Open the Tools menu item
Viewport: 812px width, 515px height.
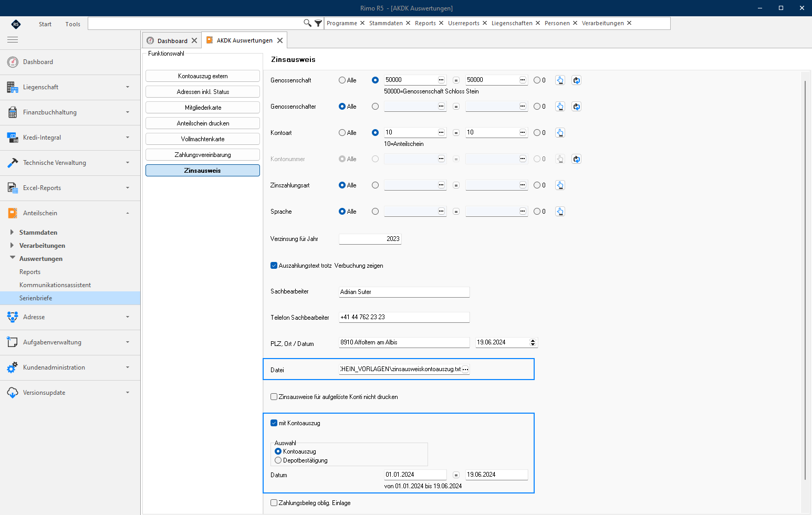click(x=73, y=24)
